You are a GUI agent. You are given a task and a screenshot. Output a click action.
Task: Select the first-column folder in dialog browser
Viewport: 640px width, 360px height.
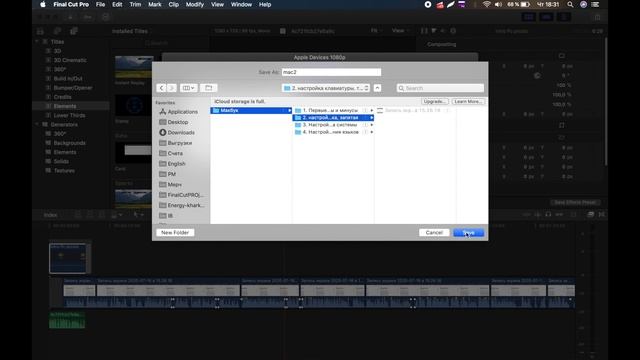(251, 110)
